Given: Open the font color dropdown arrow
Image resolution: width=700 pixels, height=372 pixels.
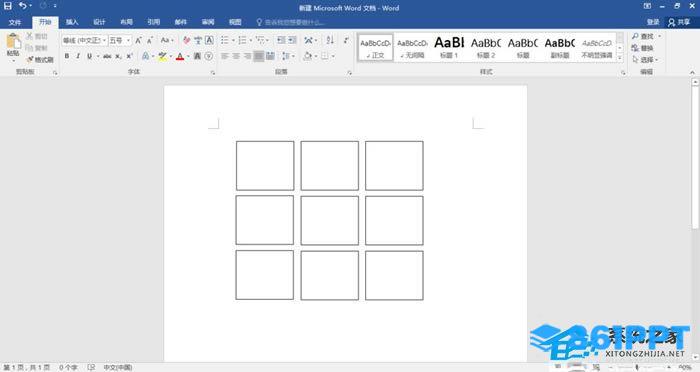Looking at the screenshot, I should (188, 56).
